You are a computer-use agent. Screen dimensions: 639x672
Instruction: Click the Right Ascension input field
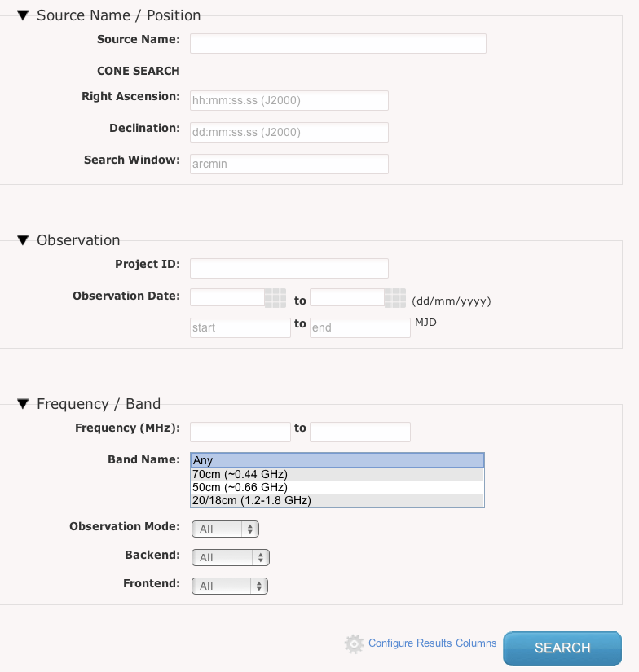pos(289,100)
